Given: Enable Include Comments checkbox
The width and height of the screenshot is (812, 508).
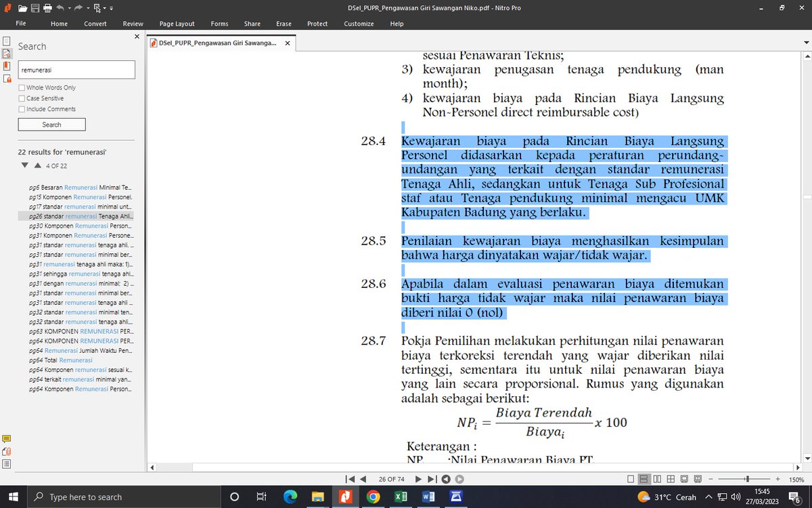Looking at the screenshot, I should coord(22,109).
